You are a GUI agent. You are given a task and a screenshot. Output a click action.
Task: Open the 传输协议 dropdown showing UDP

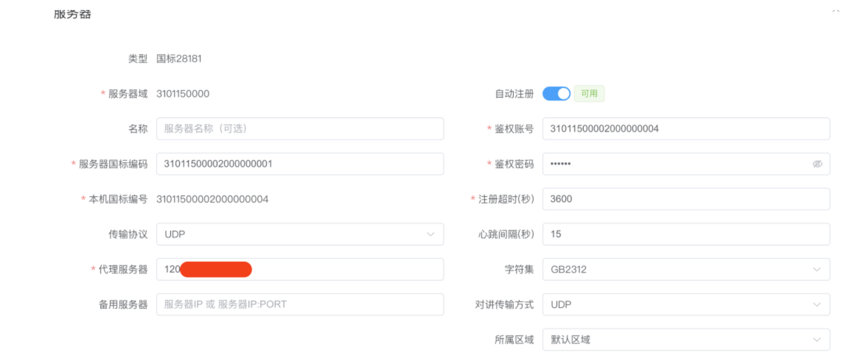(300, 234)
